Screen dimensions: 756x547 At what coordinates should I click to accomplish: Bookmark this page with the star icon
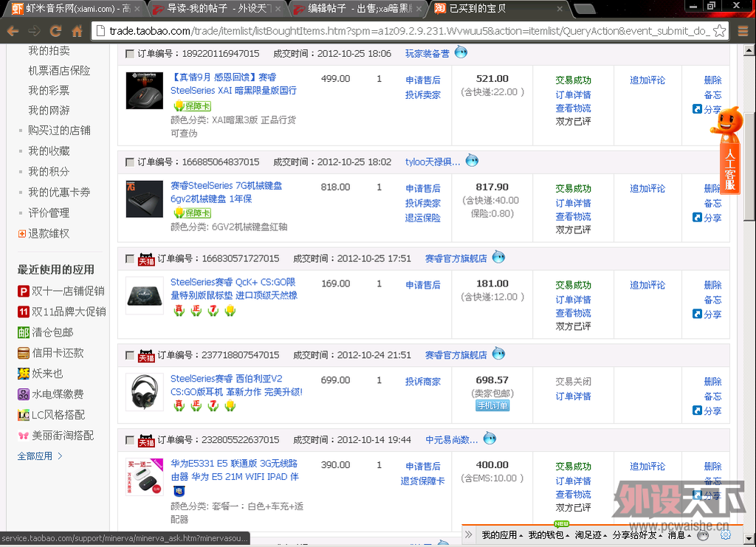[x=719, y=31]
